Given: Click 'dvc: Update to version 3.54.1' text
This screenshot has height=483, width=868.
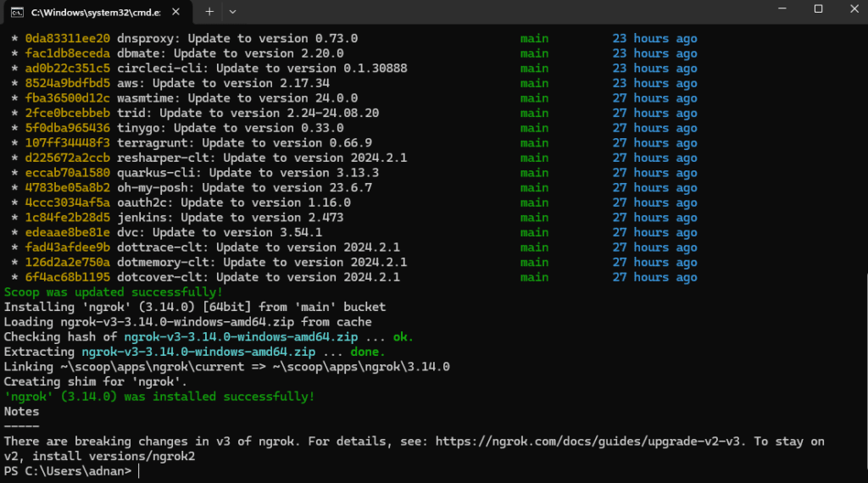Looking at the screenshot, I should click(220, 233).
